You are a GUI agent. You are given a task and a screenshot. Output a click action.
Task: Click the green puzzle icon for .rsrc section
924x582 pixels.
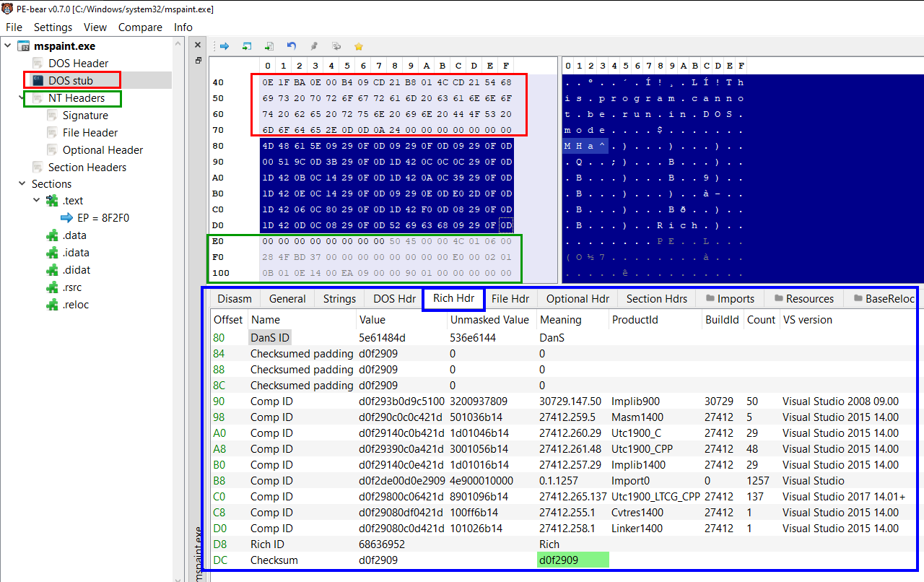pyautogui.click(x=52, y=287)
